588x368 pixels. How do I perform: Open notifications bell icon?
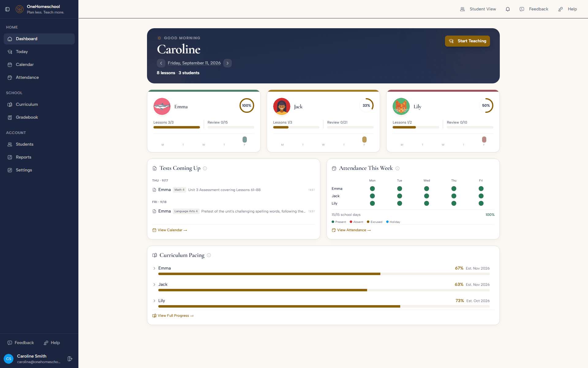click(x=508, y=9)
